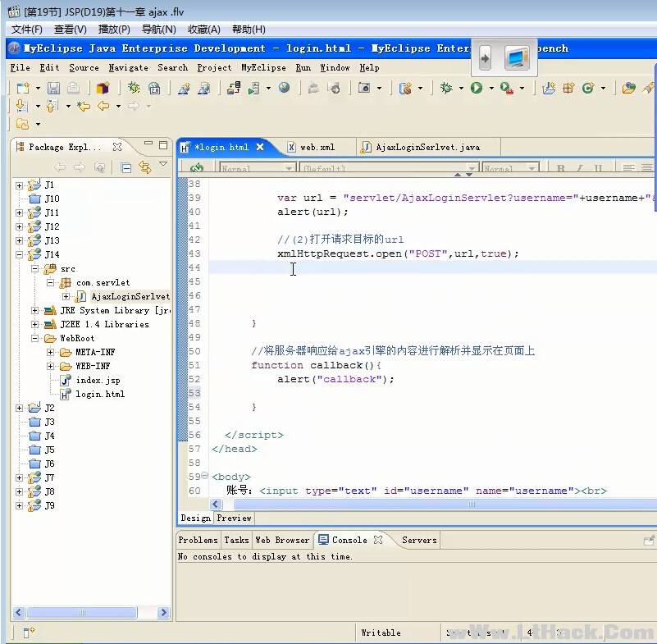Image resolution: width=657 pixels, height=644 pixels.
Task: Select index.jsp in the Package Explorer
Action: pyautogui.click(x=98, y=380)
